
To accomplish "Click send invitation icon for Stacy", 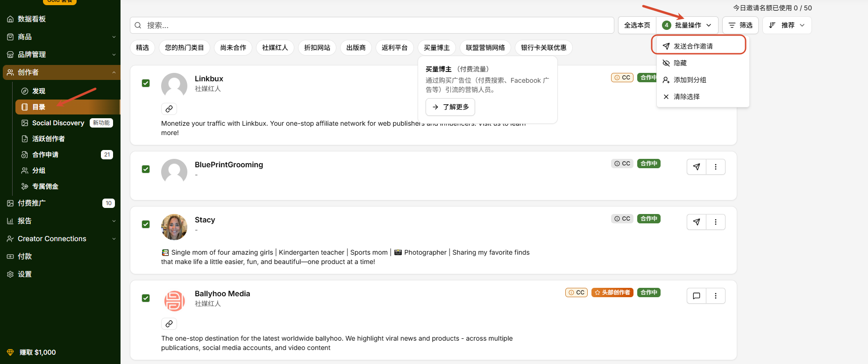I will 697,222.
